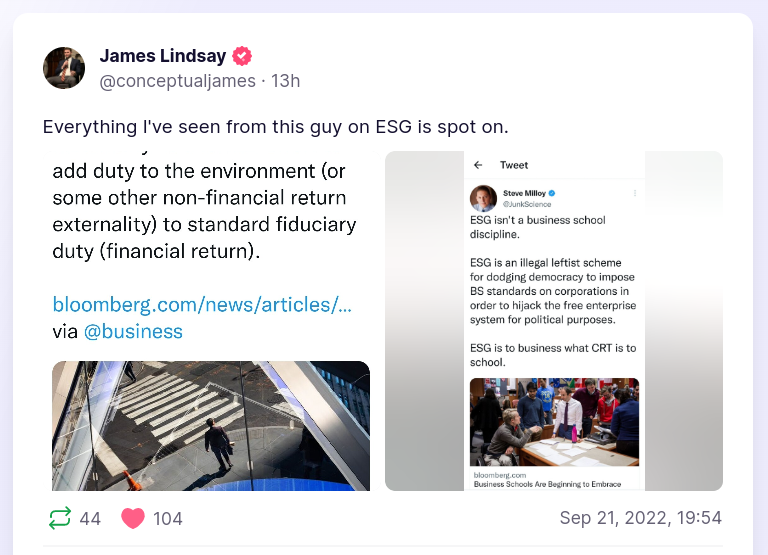
Task: Open James Lindsay's profile avatar
Action: pos(64,68)
